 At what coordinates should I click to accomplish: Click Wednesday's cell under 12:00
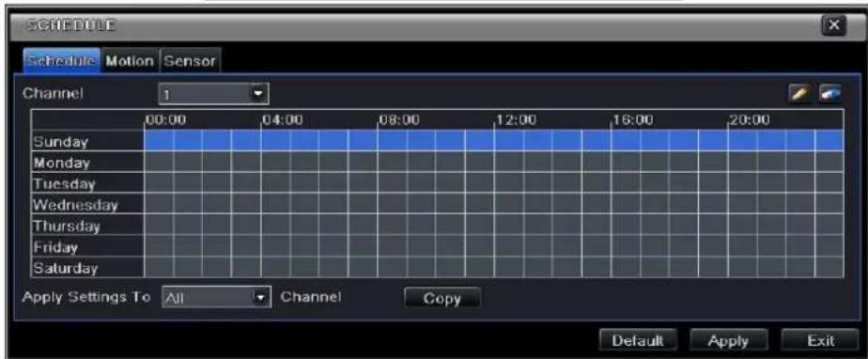coord(509,204)
